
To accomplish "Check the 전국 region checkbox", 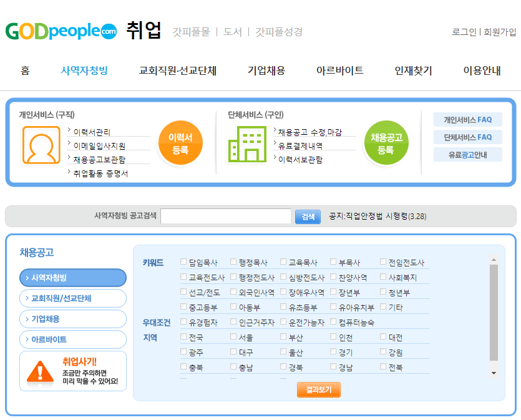I will pos(183,336).
